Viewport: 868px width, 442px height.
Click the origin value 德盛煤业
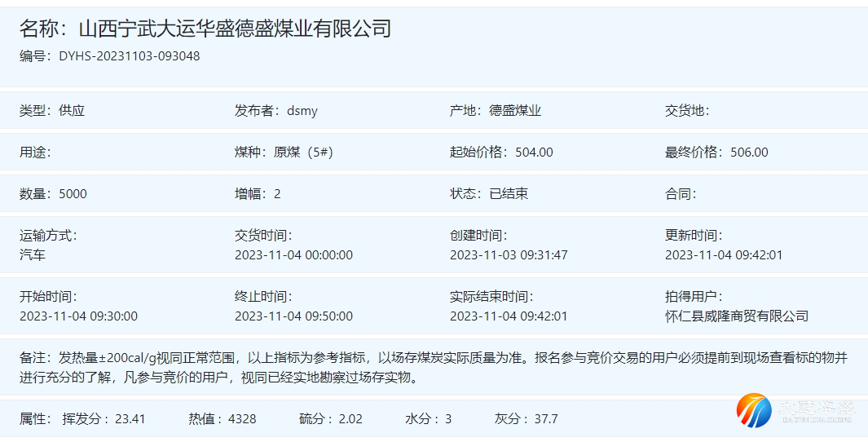(x=515, y=110)
